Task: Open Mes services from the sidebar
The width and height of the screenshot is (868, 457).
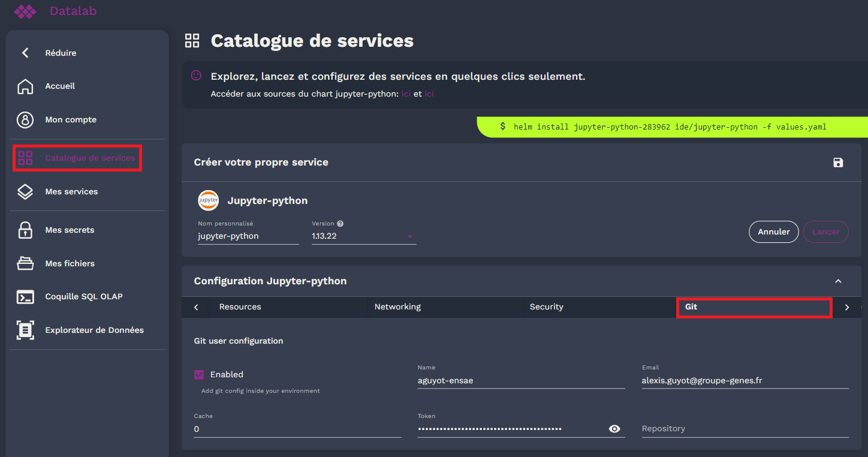Action: 71,191
